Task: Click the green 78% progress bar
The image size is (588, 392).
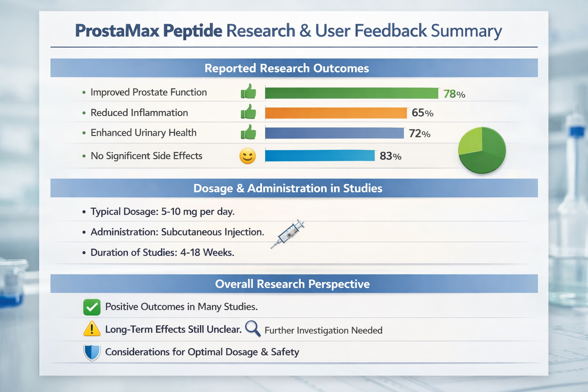Action: point(352,92)
